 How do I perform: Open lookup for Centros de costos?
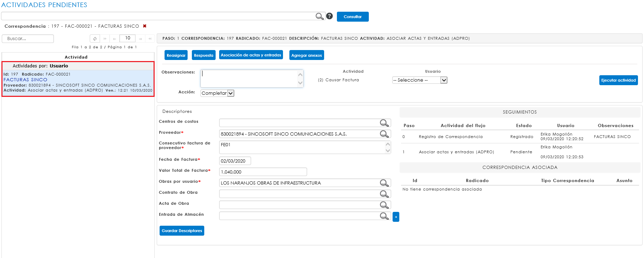tap(384, 123)
